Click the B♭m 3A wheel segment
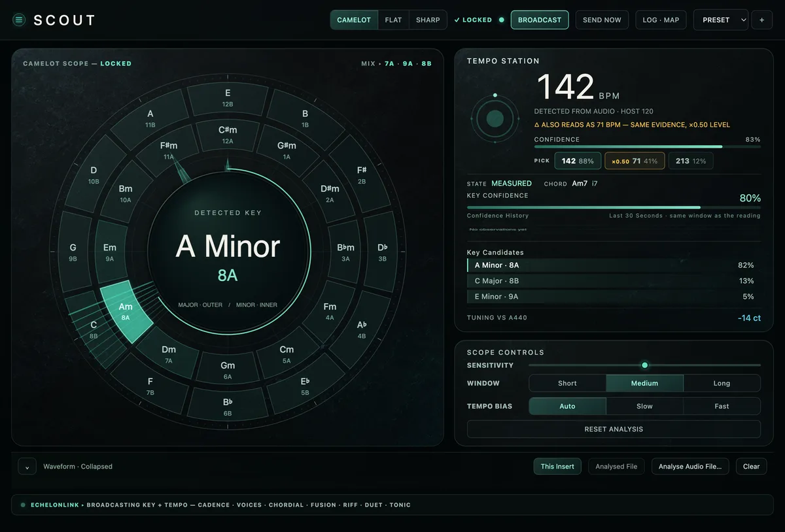This screenshot has height=532, width=785. click(345, 252)
